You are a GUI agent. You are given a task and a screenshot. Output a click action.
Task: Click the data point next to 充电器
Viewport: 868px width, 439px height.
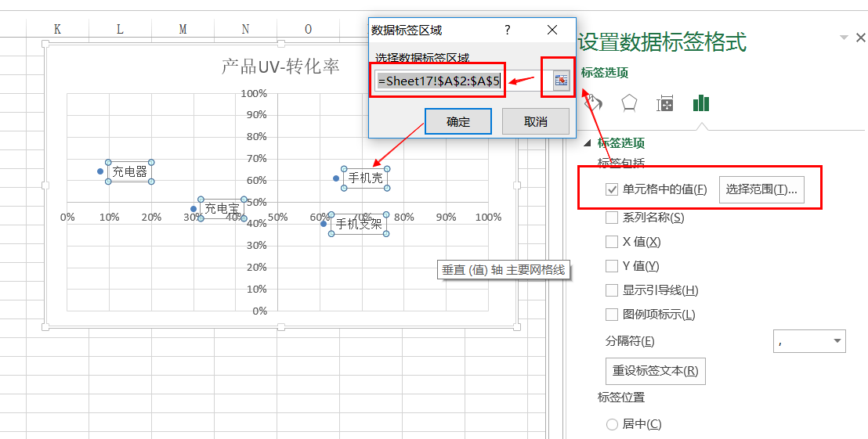coord(100,171)
